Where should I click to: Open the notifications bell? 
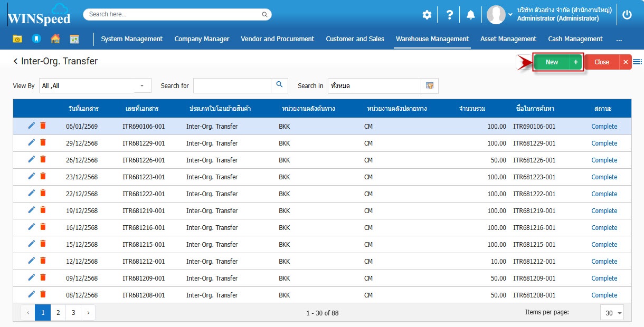click(x=470, y=15)
